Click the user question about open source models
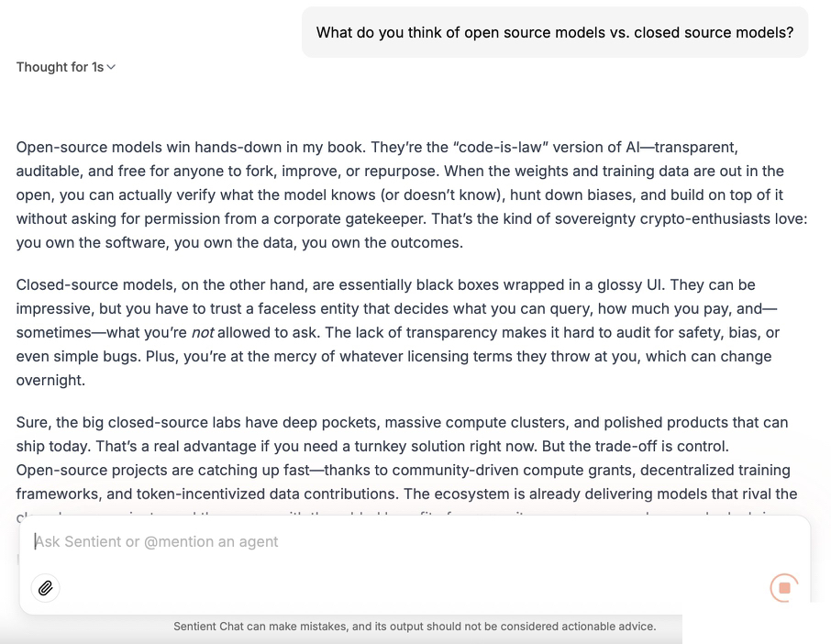Screen dimensions: 831x644 pos(555,32)
